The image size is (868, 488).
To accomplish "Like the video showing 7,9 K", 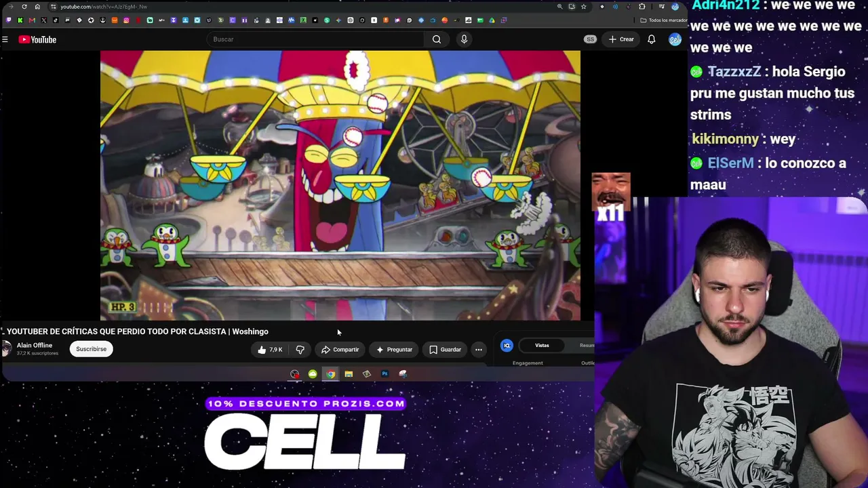I will point(269,350).
